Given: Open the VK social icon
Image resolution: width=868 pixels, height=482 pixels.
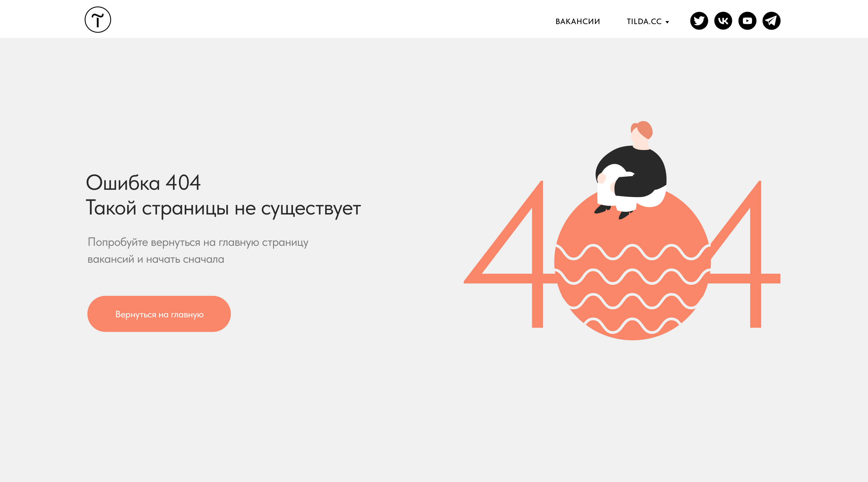Looking at the screenshot, I should [x=723, y=21].
